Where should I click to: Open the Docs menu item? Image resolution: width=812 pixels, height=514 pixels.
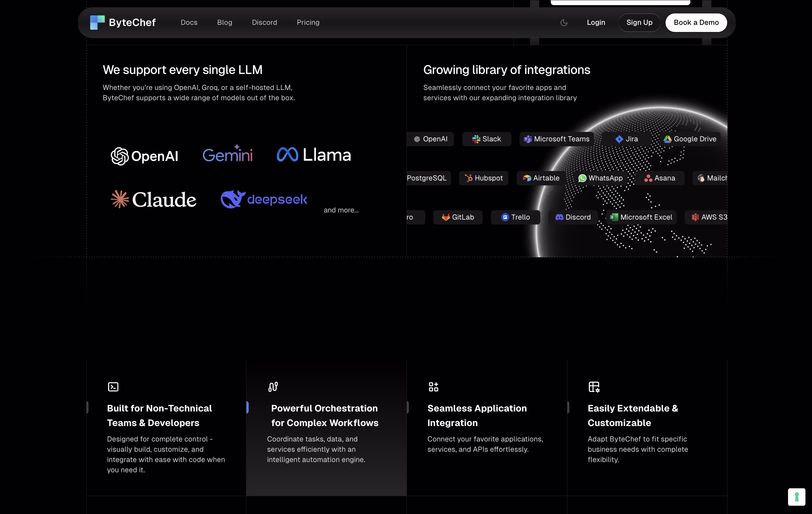click(189, 23)
